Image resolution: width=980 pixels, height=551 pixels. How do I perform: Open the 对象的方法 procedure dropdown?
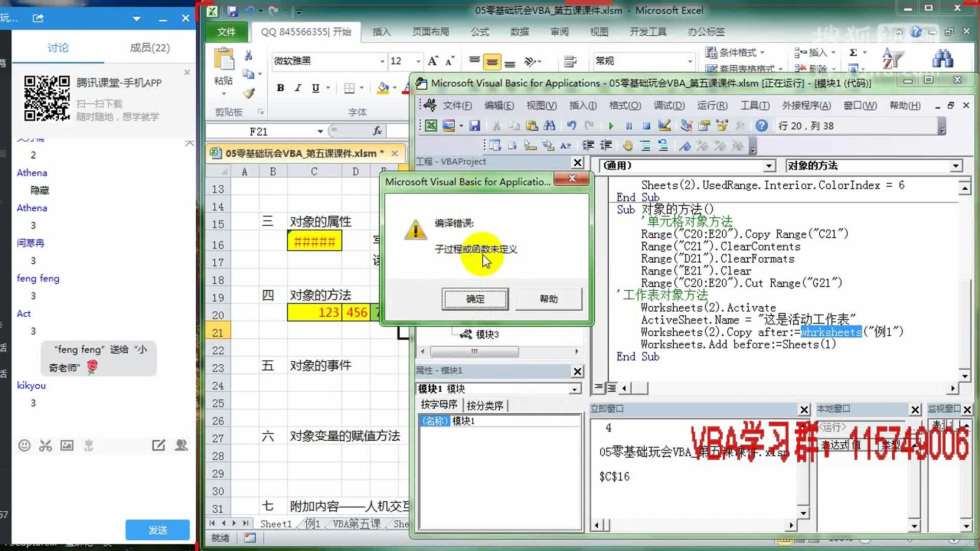(x=955, y=165)
